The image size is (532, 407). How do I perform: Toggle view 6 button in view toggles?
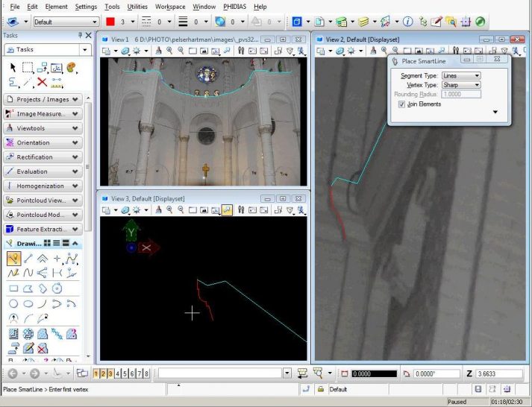132,373
